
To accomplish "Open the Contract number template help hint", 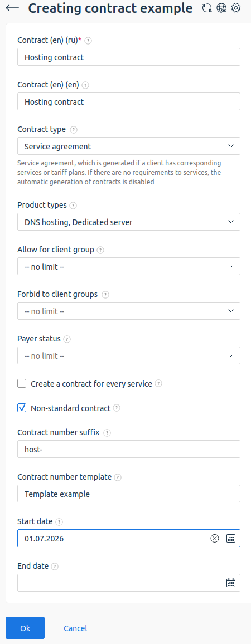I will coord(118,477).
